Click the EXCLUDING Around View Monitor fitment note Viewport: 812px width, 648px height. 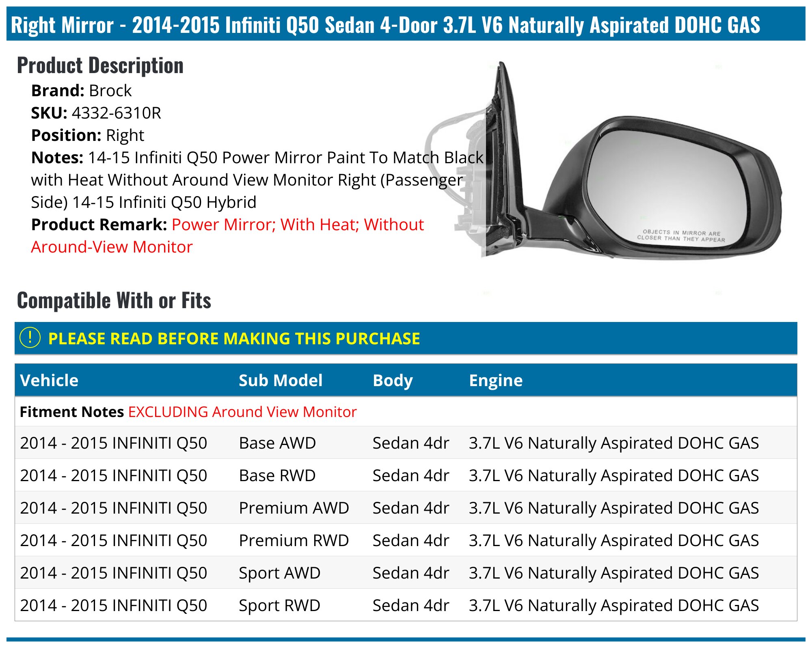click(242, 412)
